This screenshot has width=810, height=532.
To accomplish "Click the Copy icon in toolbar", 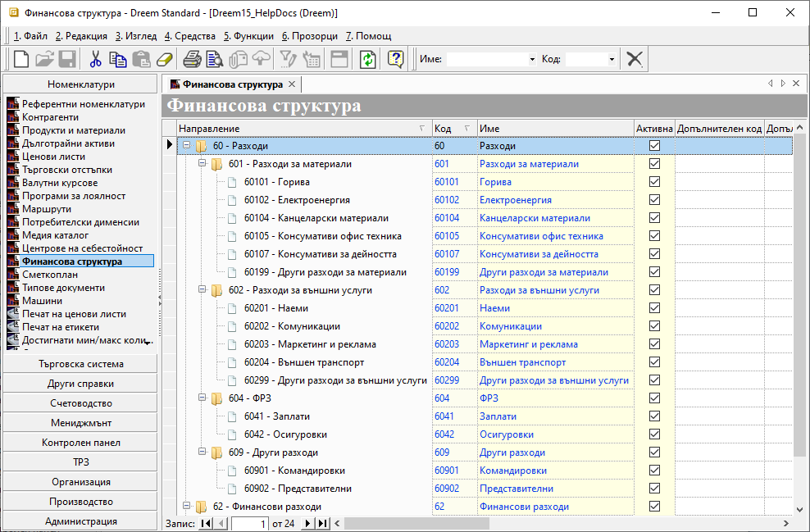I will tap(118, 59).
